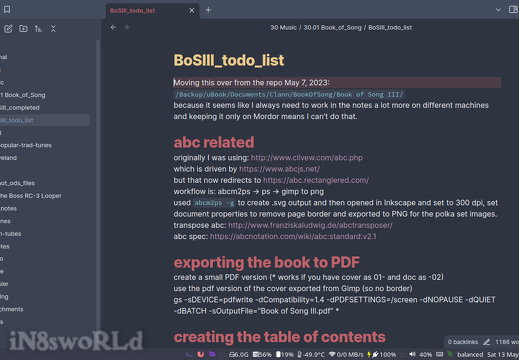The height and width of the screenshot is (360, 519).
Task: Click the balanced power profile indicator
Action: pos(470,355)
